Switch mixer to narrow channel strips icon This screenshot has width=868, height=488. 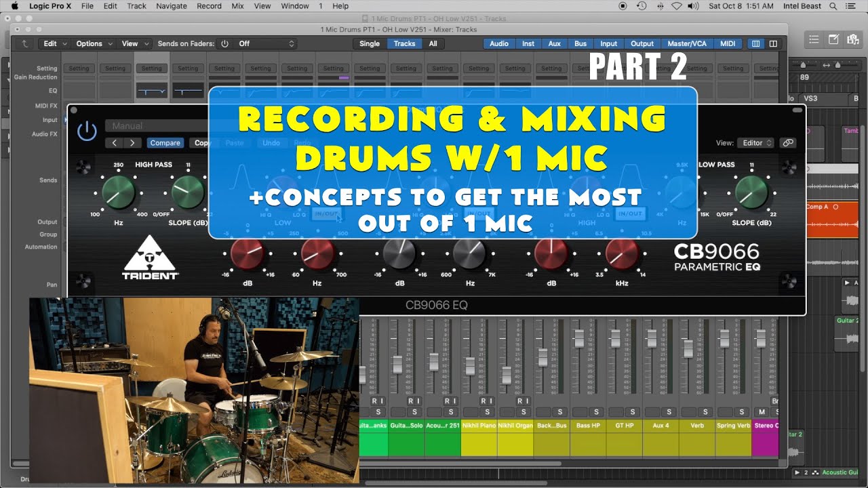click(756, 43)
